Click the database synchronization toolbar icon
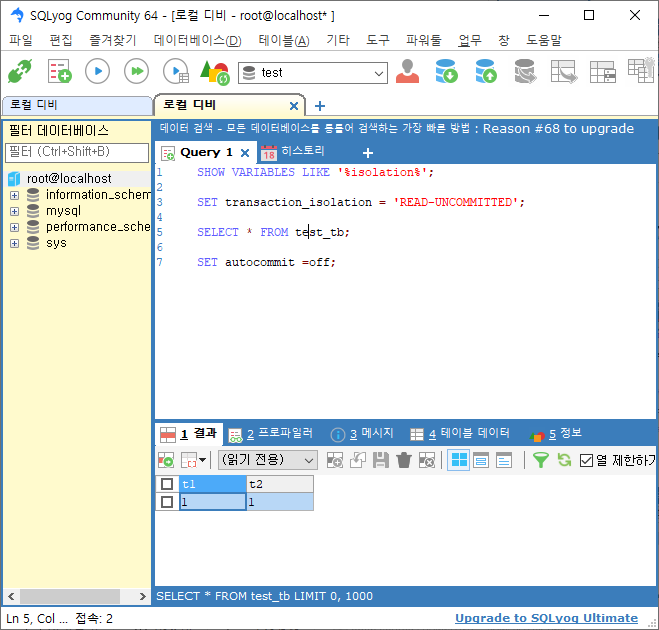The image size is (659, 630). coord(525,71)
